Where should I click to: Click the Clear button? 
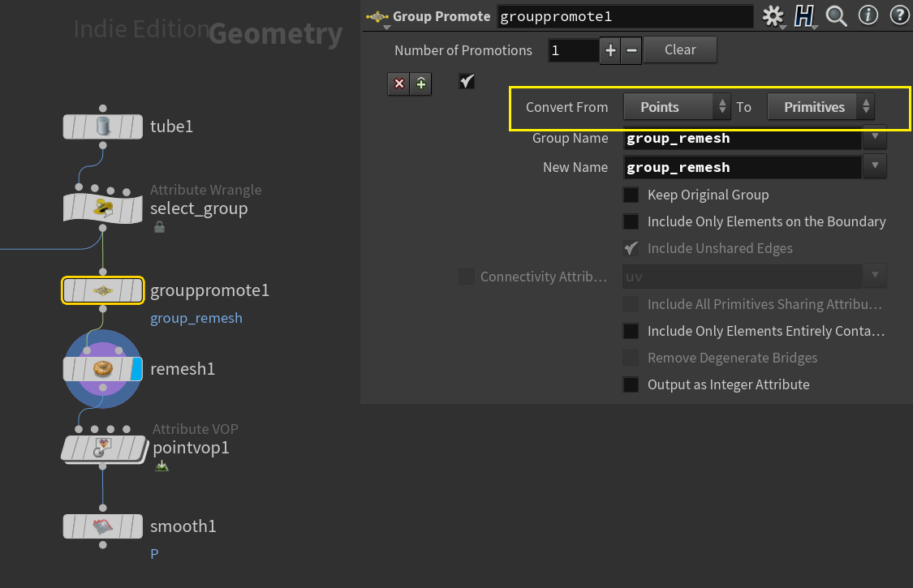point(680,50)
